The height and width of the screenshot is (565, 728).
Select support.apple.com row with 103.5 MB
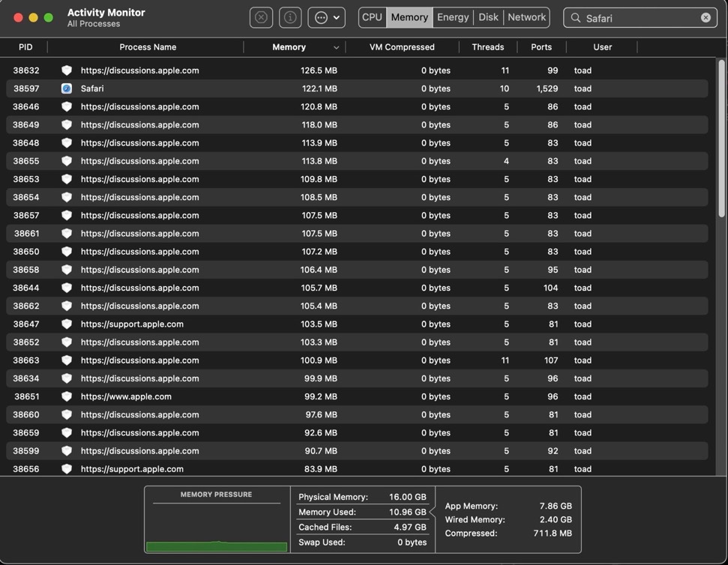tap(357, 324)
